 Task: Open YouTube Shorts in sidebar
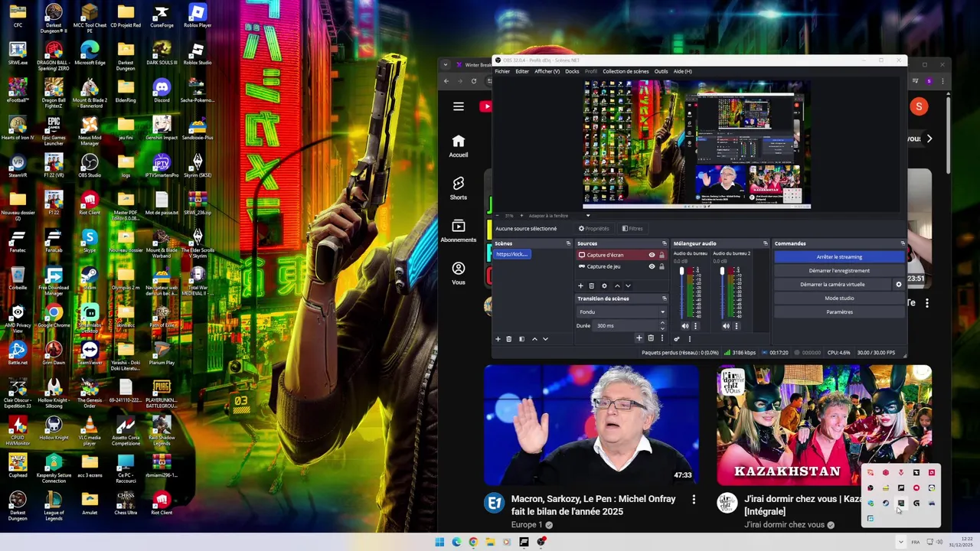pos(459,188)
